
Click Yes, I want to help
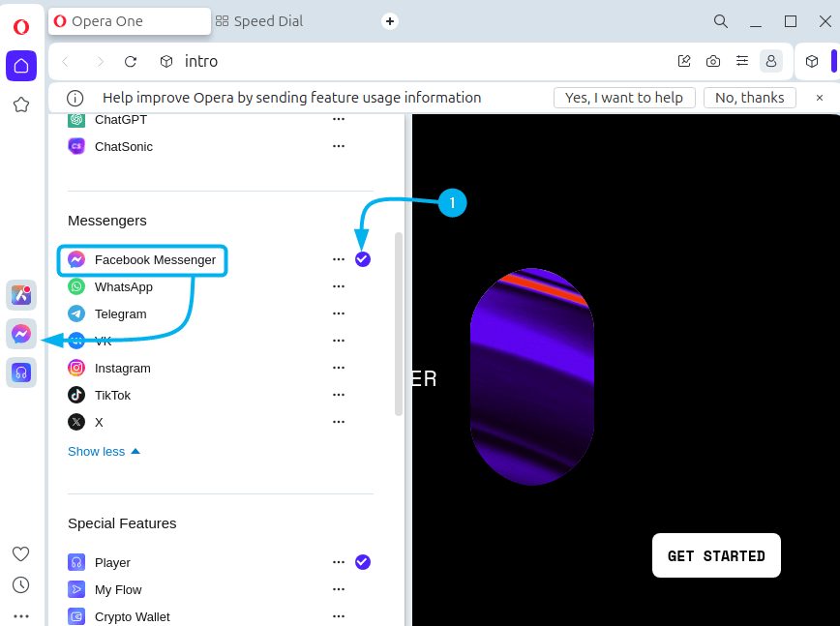624,98
